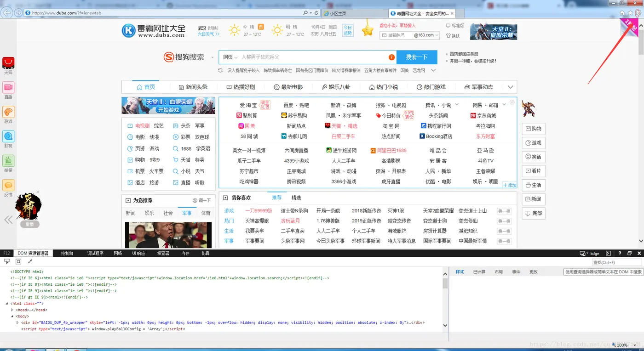Click the browser back arrow button
Viewport: 644px width, 351px height.
(x=7, y=12)
